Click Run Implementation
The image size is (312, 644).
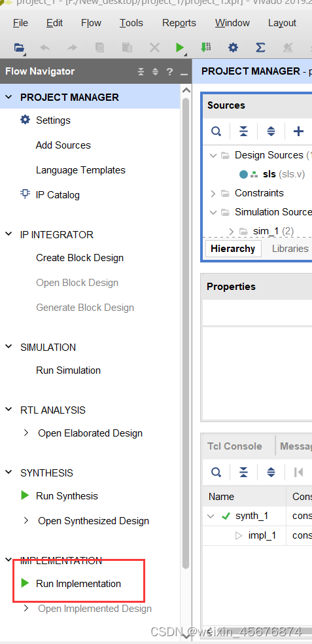(78, 584)
